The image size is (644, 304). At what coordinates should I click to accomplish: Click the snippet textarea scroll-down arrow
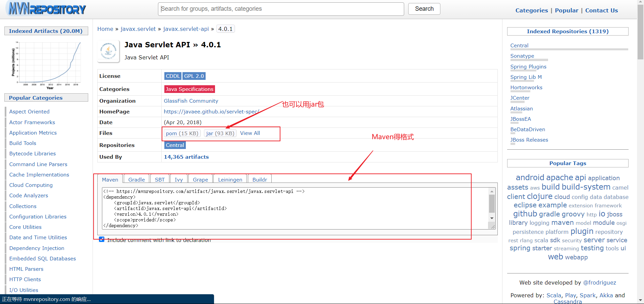click(492, 218)
